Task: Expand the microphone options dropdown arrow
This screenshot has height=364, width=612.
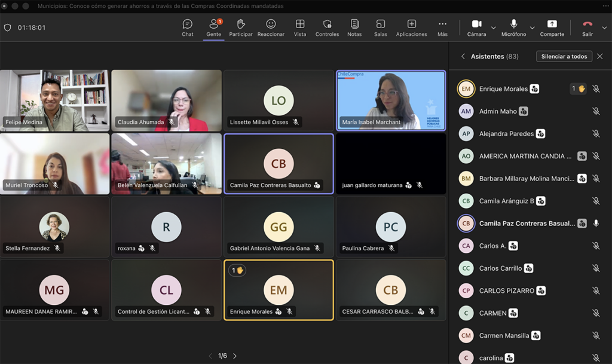Action: (x=531, y=28)
